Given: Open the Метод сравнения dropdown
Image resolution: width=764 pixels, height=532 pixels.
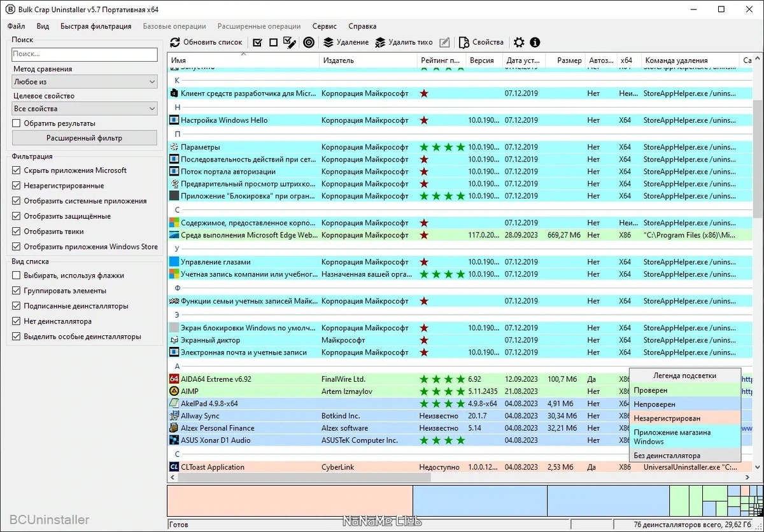Looking at the screenshot, I should tap(85, 82).
